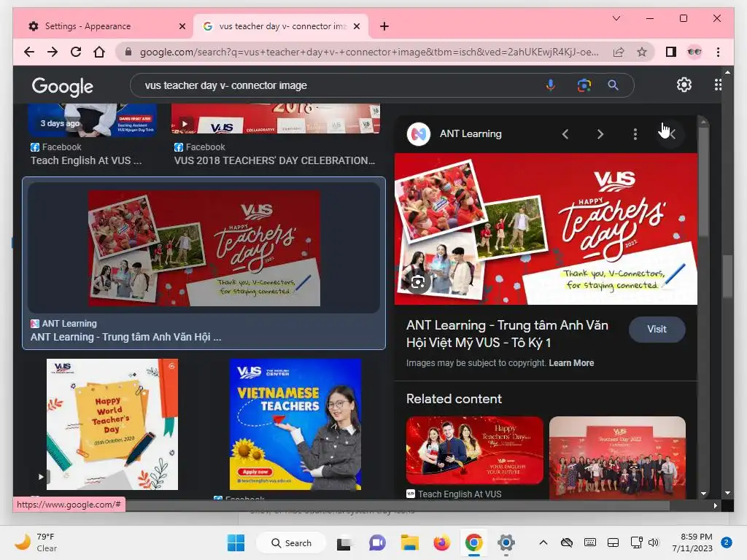Open File Explorer from taskbar
The image size is (747, 560).
tap(409, 542)
